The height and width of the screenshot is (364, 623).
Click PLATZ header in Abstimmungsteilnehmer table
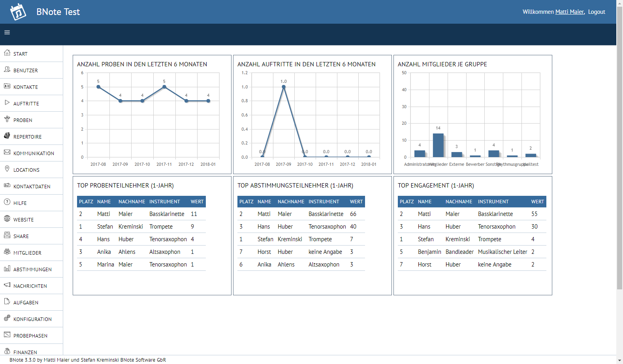point(247,202)
